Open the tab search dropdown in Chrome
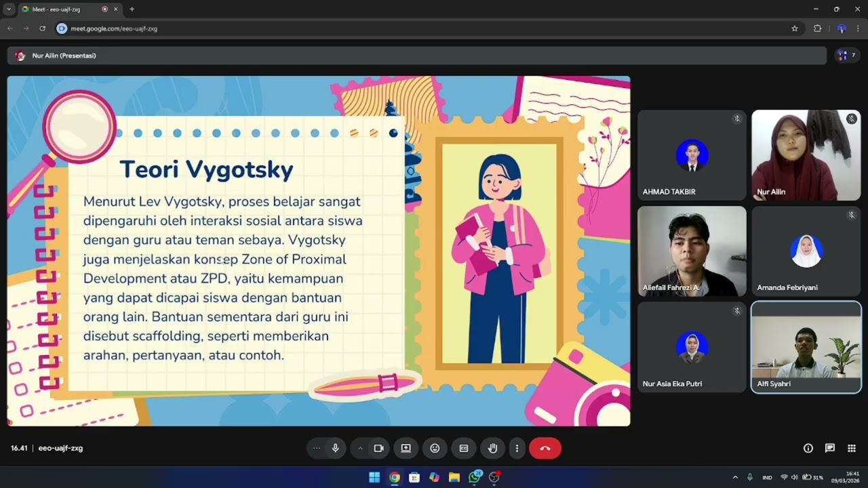868x488 pixels. 9,9
